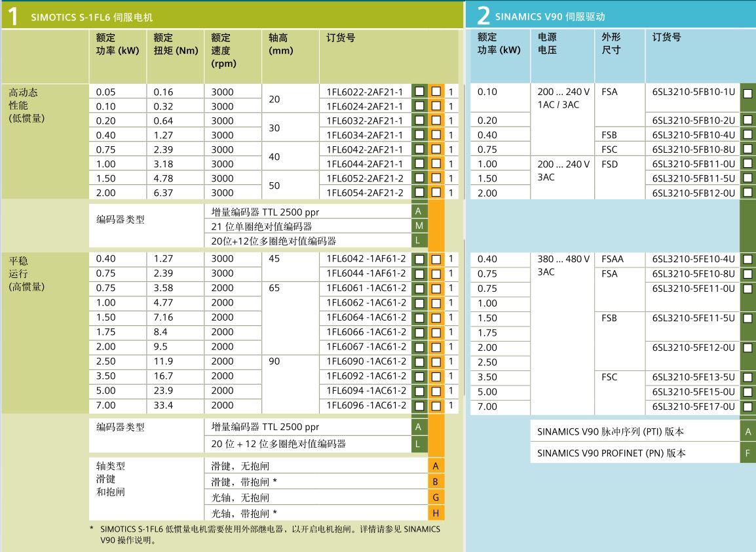This screenshot has width=756, height=552.
Task: Click order number 1FL6090 -1AC61-2
Action: [x=366, y=361]
